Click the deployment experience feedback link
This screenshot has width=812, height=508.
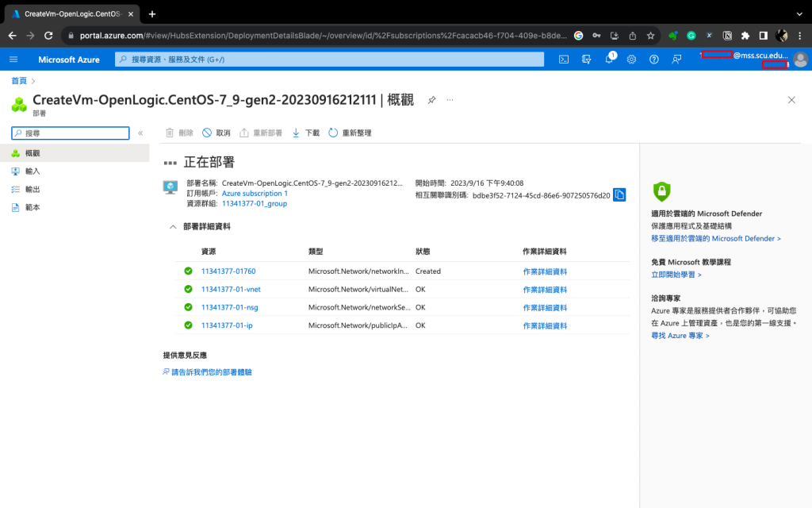(211, 372)
